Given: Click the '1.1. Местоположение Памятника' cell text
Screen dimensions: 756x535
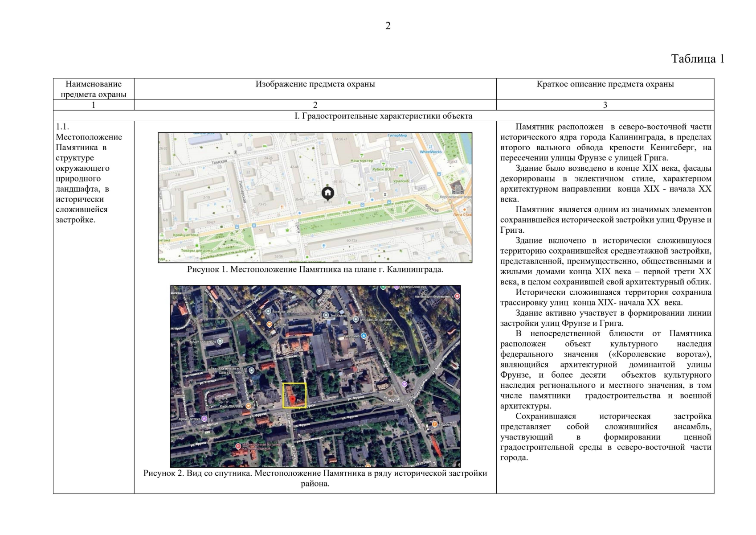Looking at the screenshot, I should tap(89, 173).
